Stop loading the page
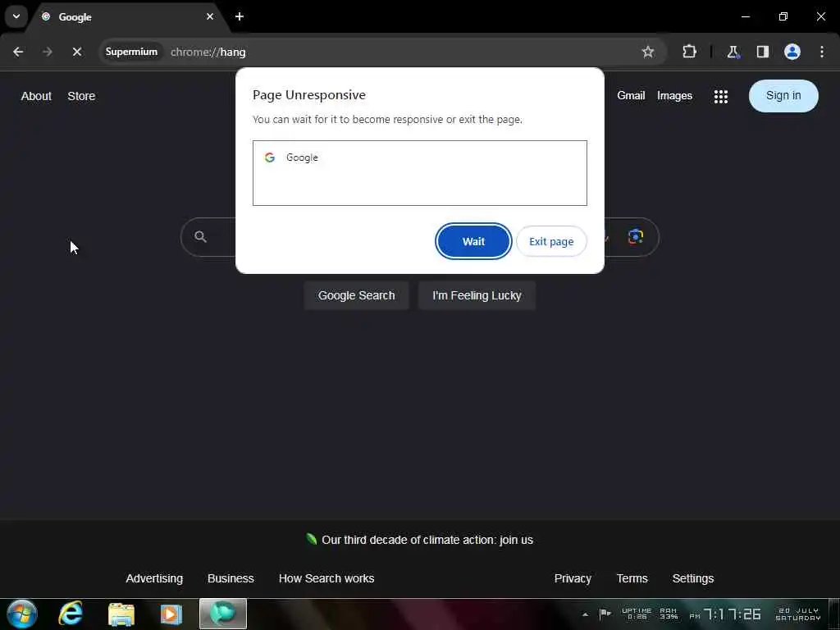 click(x=76, y=52)
